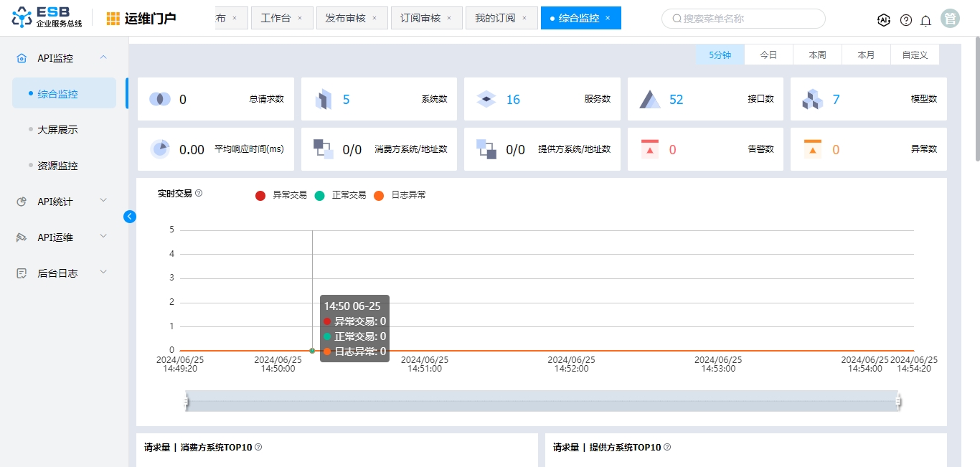This screenshot has width=980, height=467.
Task: Click the 运维门户 grid menu icon
Action: 113,19
